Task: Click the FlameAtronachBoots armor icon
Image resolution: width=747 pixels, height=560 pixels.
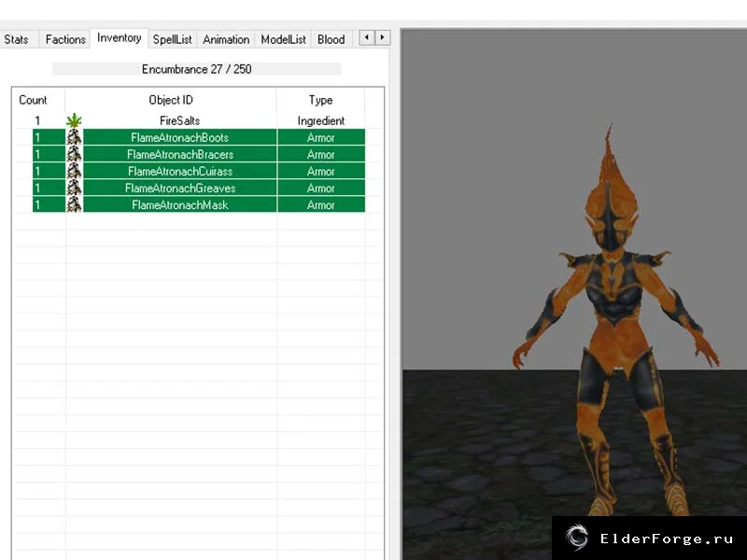Action: (74, 137)
